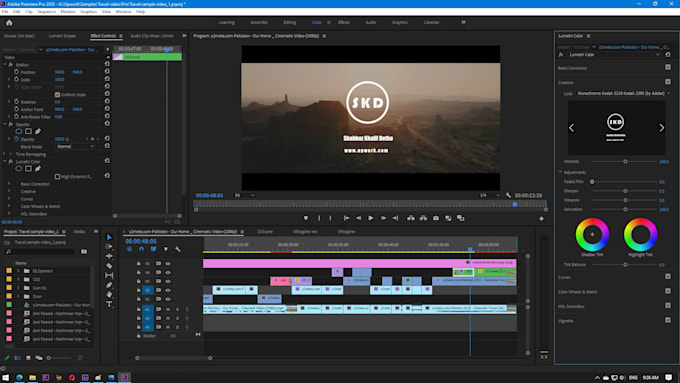Viewport: 680px width, 383px height.
Task: Expand the 01.Openers bin
Action: [18, 271]
